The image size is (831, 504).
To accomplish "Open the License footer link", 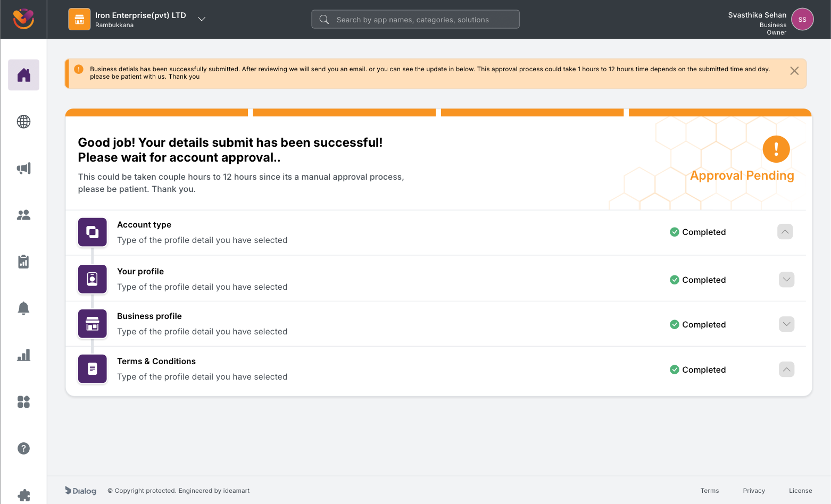I will pos(801,491).
